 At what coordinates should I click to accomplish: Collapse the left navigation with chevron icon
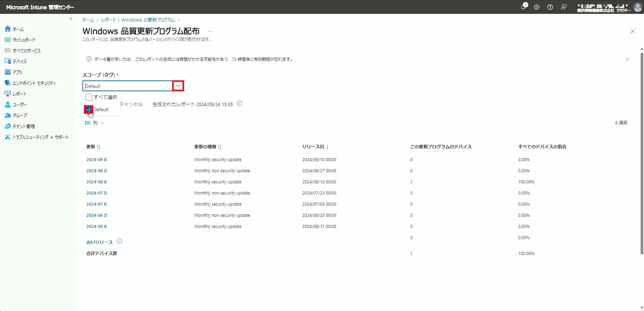click(x=71, y=19)
